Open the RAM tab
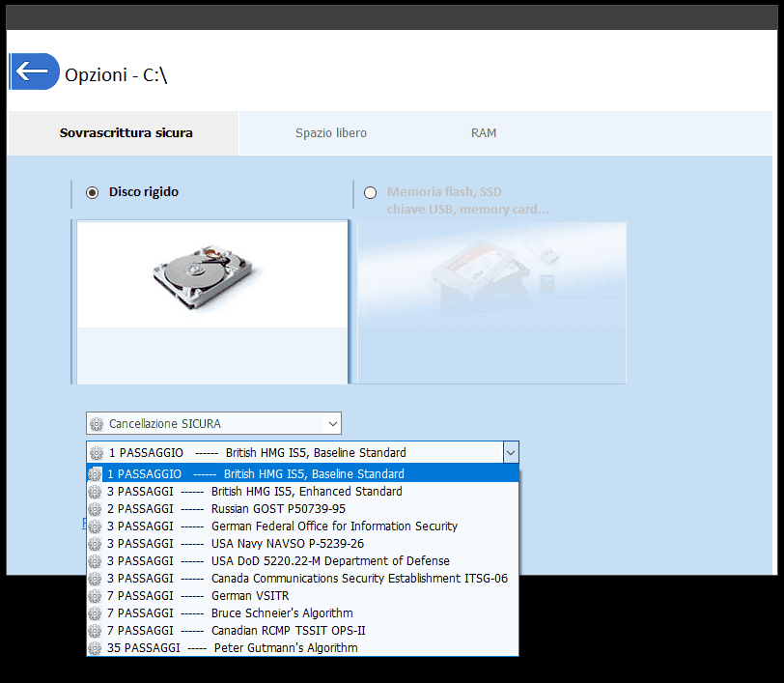Screen dimensions: 784x683 [484, 133]
